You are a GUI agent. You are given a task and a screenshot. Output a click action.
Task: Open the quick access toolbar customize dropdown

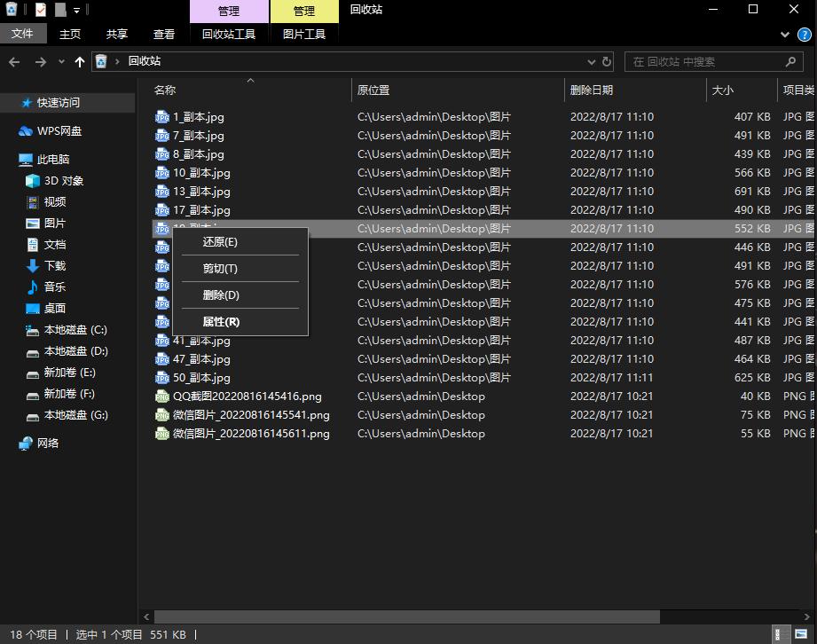(76, 10)
